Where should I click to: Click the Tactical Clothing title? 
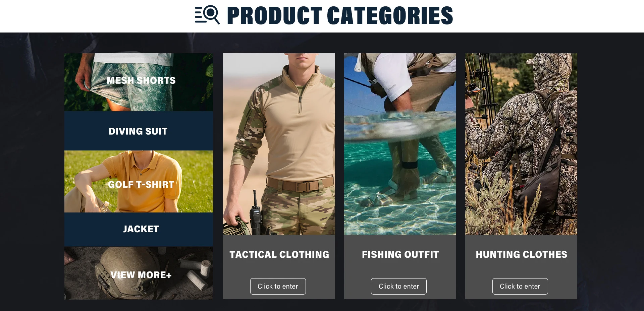point(279,254)
